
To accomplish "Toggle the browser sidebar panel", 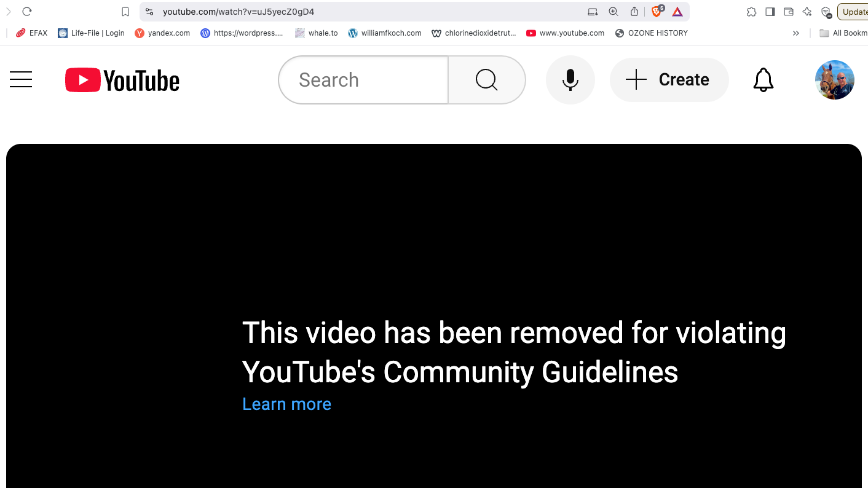I will [770, 12].
